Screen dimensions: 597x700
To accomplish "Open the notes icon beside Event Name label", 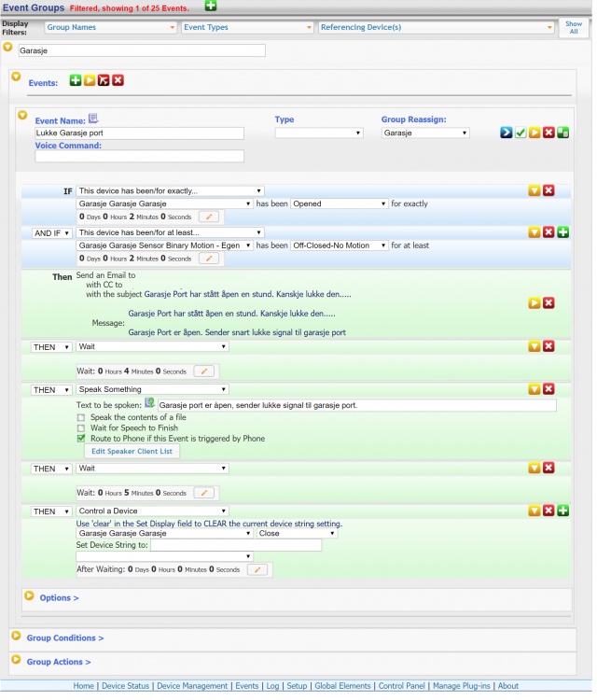I will [x=93, y=119].
